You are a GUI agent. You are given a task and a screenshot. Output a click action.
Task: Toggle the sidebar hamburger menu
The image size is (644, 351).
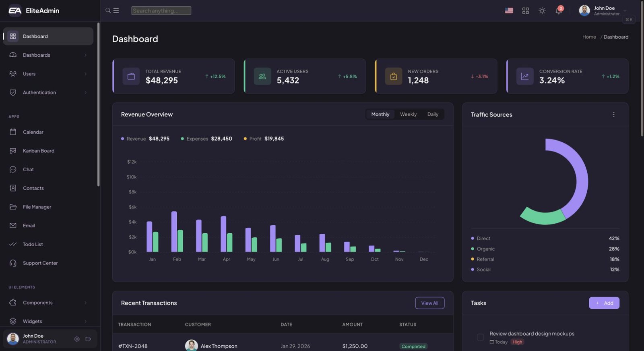pyautogui.click(x=116, y=11)
